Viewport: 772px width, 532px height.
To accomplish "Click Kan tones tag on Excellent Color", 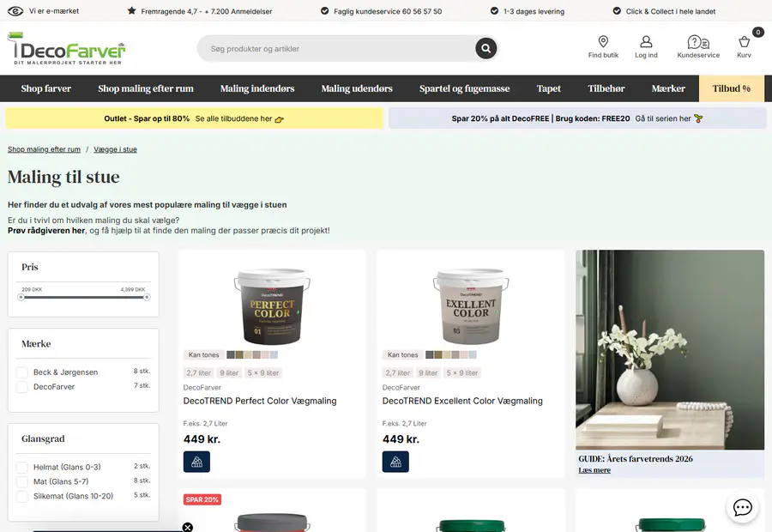I will [x=402, y=354].
